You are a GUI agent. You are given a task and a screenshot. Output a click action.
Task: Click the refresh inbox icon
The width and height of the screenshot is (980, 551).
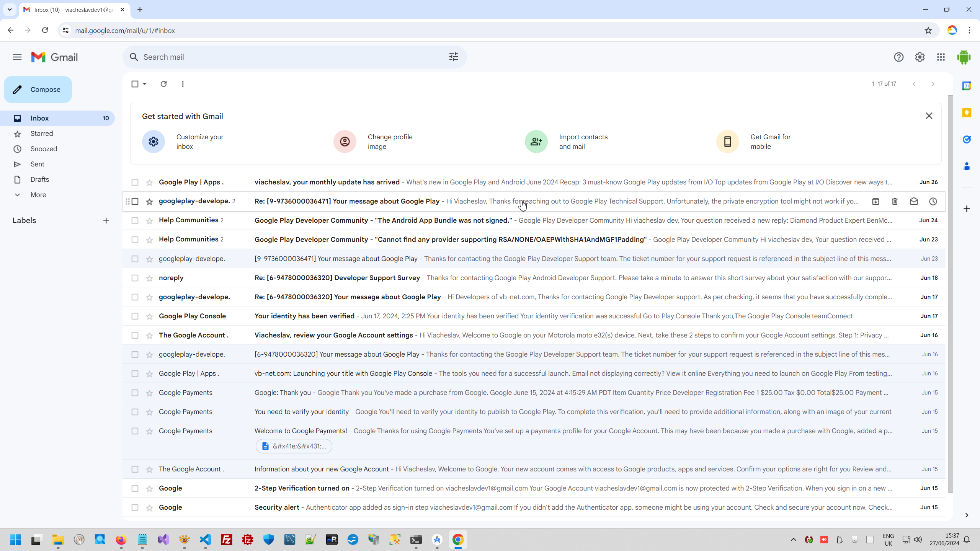(x=163, y=84)
